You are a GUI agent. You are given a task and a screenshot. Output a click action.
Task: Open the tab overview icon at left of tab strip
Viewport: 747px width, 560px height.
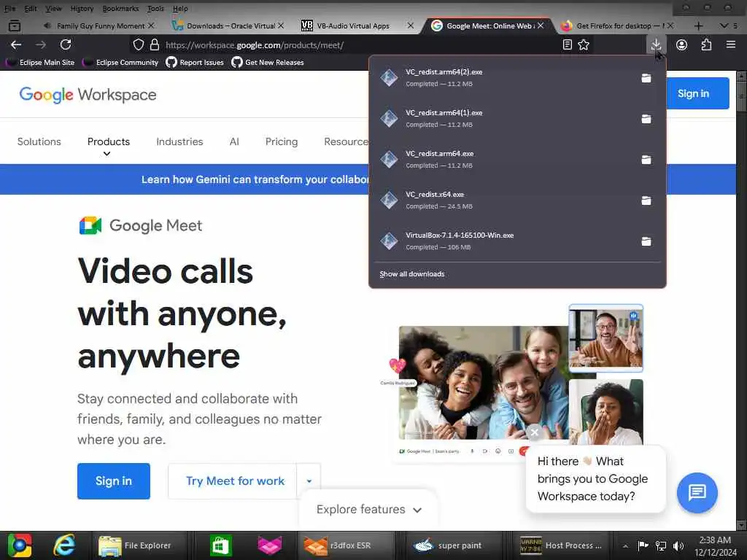(15, 26)
